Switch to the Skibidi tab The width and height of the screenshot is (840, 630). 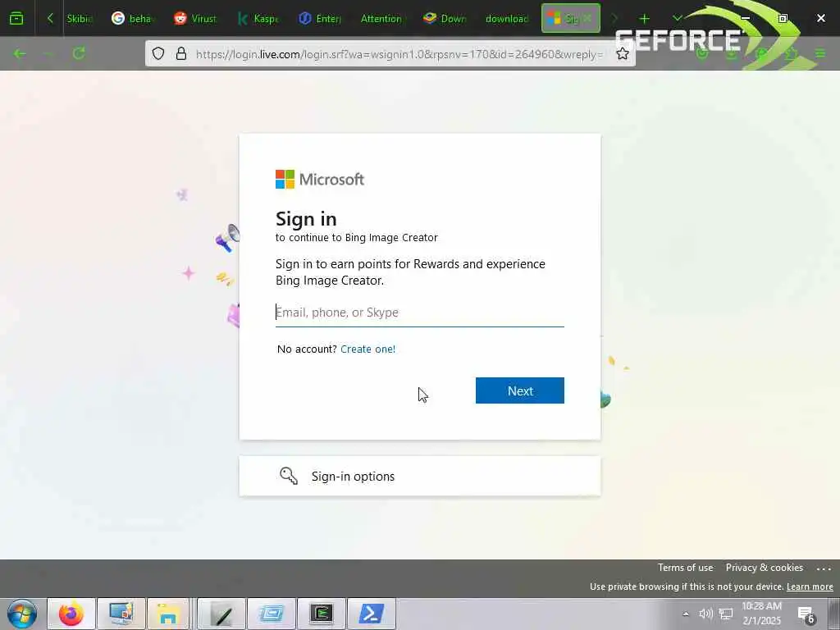[80, 19]
